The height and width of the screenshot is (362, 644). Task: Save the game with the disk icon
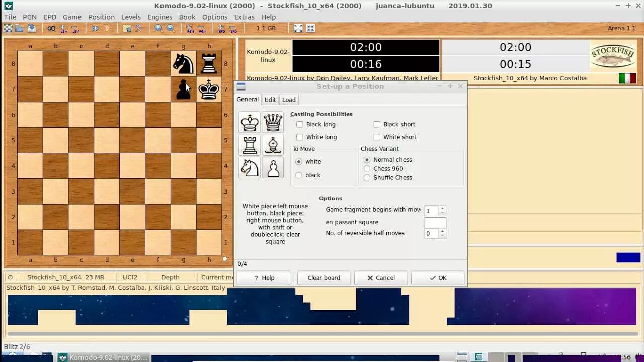pos(31,28)
